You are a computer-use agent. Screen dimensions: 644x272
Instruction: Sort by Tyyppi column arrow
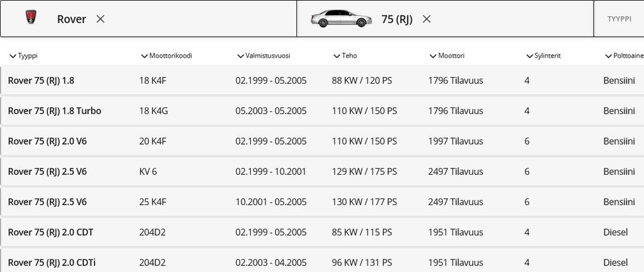click(x=13, y=56)
